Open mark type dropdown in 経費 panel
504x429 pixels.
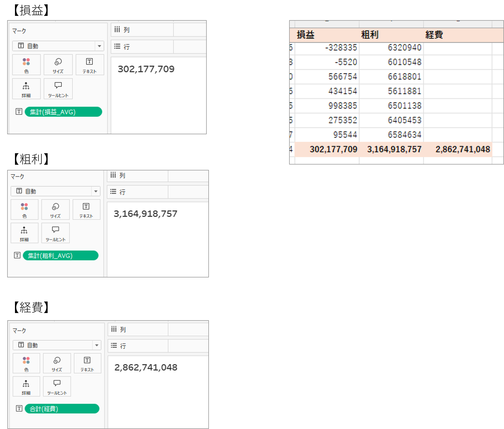57,345
